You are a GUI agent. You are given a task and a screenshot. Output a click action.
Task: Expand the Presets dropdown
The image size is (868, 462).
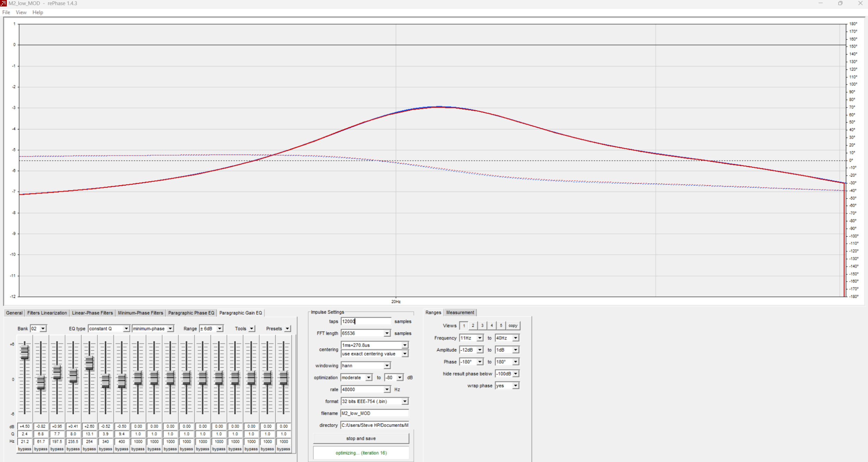(287, 328)
